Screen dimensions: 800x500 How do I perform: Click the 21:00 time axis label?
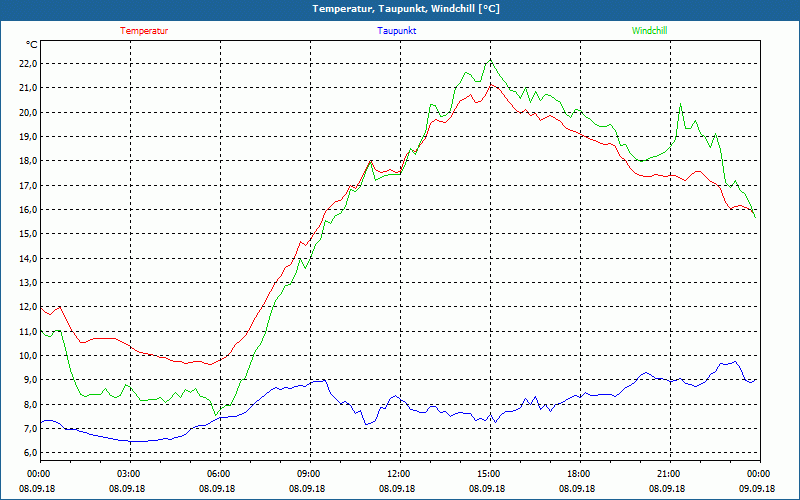pos(670,474)
